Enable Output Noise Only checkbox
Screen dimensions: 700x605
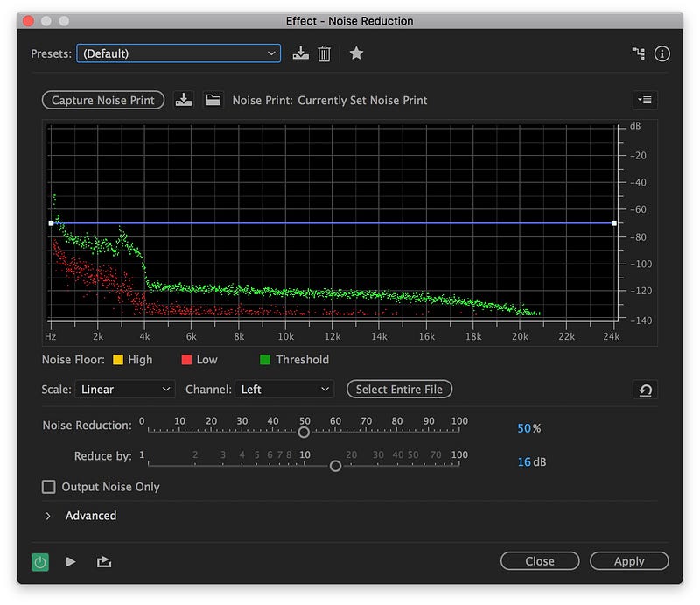[x=49, y=487]
